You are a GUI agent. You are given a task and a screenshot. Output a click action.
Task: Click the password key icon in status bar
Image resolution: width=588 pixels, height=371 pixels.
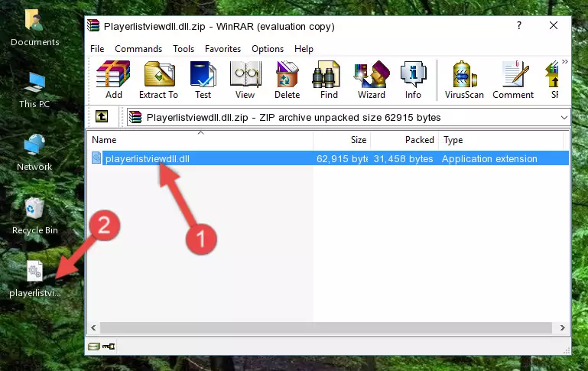pyautogui.click(x=109, y=347)
